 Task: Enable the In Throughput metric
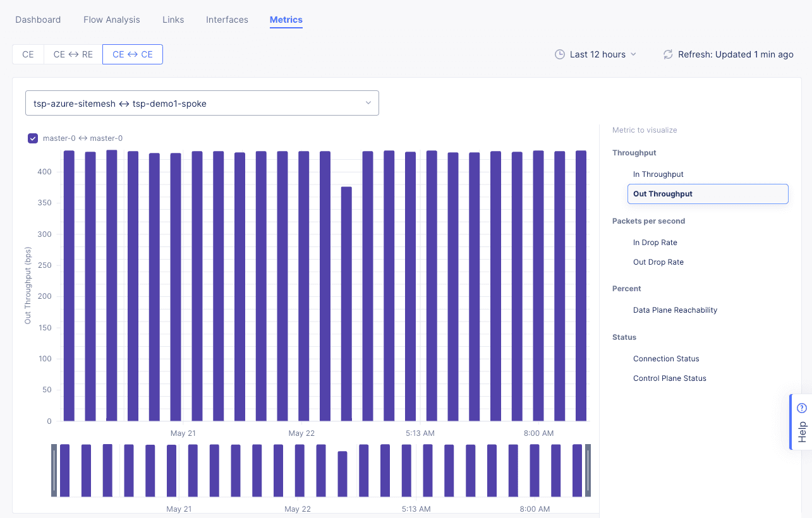[658, 174]
